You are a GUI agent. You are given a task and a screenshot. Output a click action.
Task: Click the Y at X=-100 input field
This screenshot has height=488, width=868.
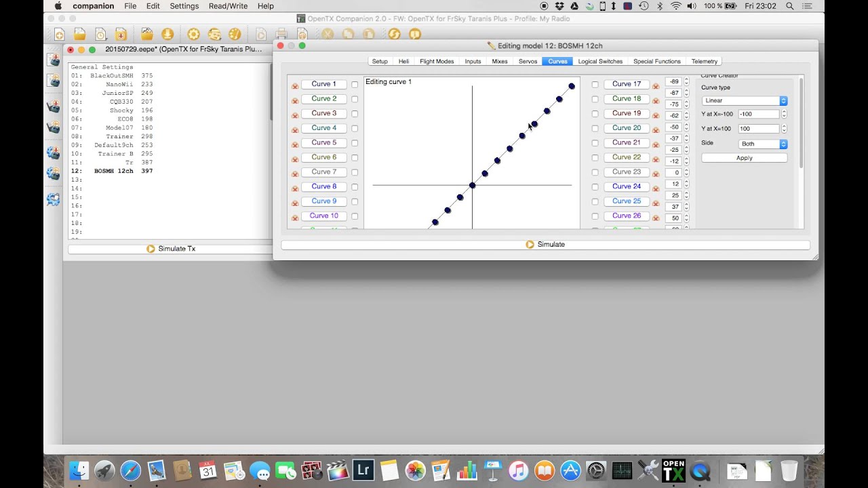click(x=758, y=114)
